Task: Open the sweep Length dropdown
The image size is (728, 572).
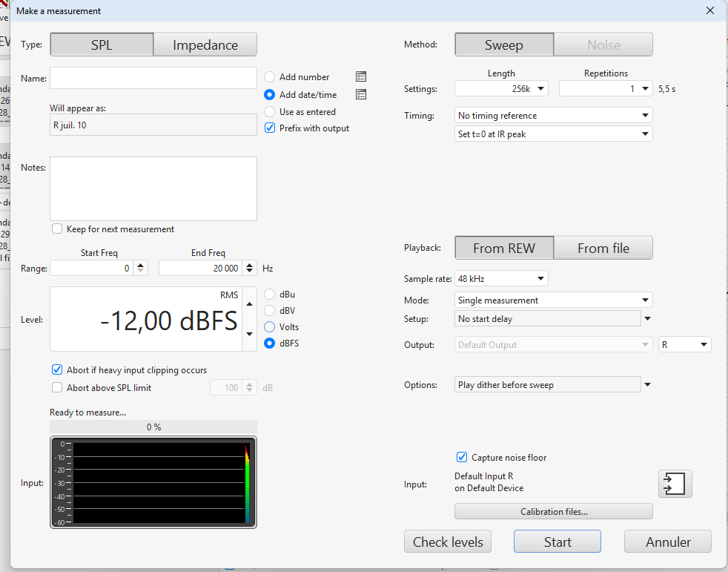Action: pyautogui.click(x=501, y=89)
